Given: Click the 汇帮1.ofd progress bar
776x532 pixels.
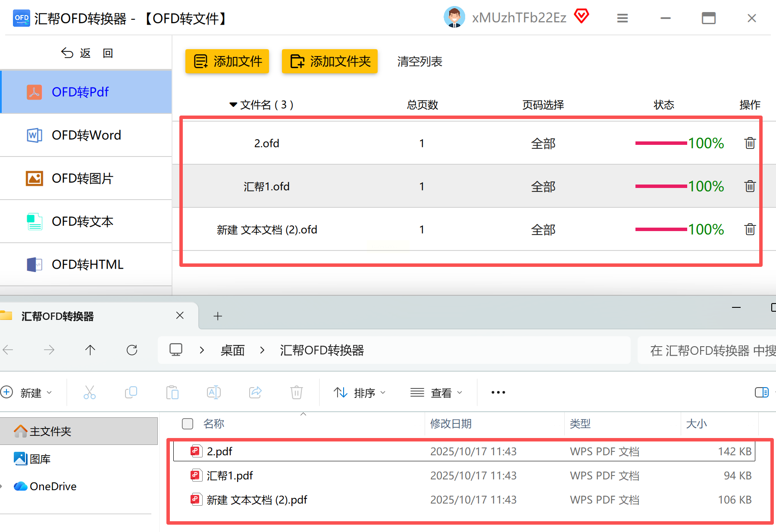Looking at the screenshot, I should pos(661,186).
